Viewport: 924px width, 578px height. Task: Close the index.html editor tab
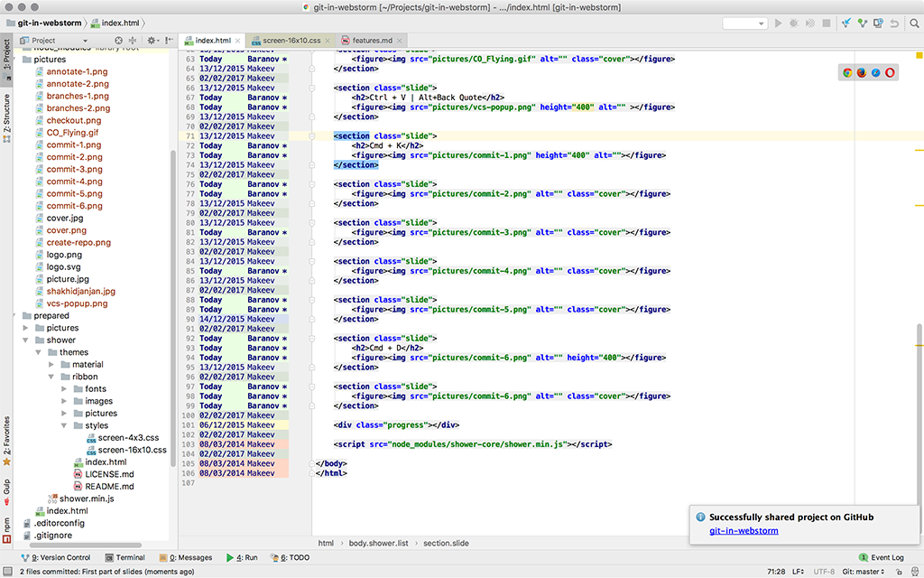pyautogui.click(x=237, y=41)
